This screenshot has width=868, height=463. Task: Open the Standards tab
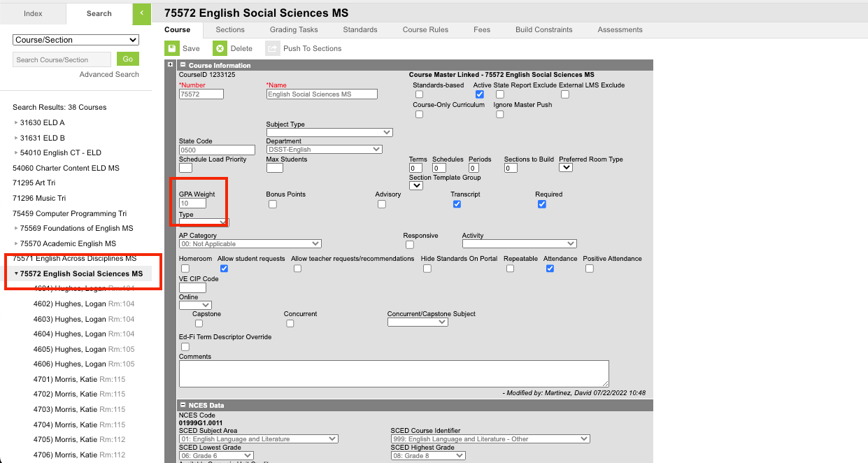(360, 29)
